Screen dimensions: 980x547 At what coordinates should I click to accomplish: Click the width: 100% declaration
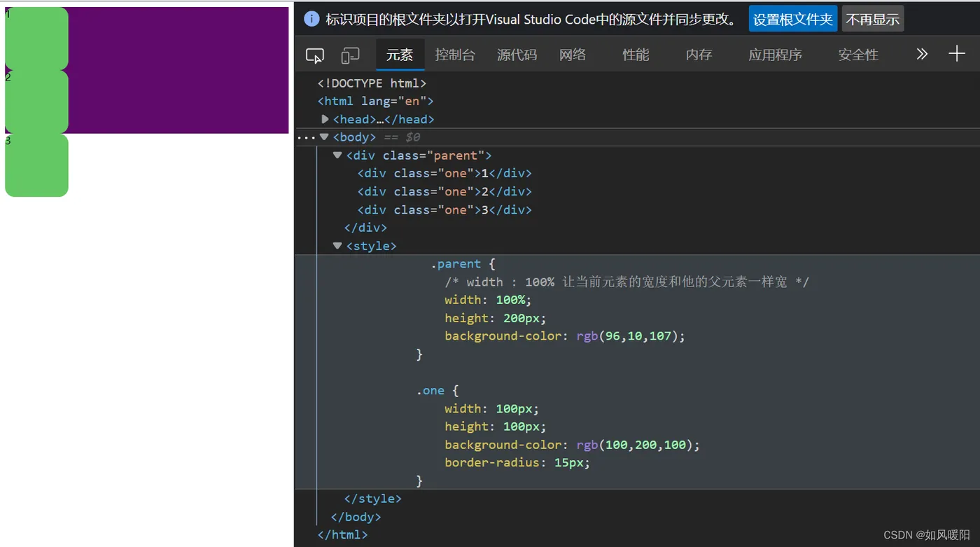pyautogui.click(x=488, y=300)
